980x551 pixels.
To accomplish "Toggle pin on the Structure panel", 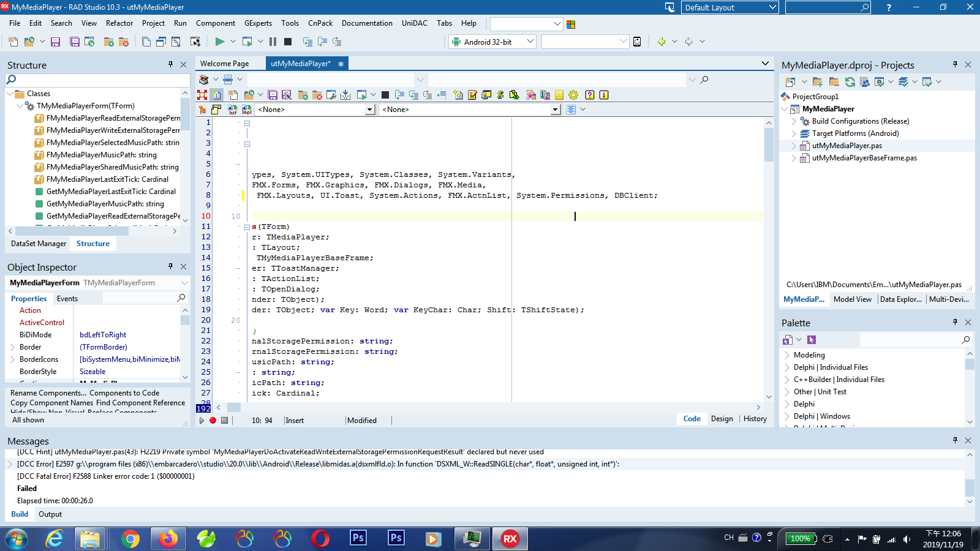I will [171, 64].
